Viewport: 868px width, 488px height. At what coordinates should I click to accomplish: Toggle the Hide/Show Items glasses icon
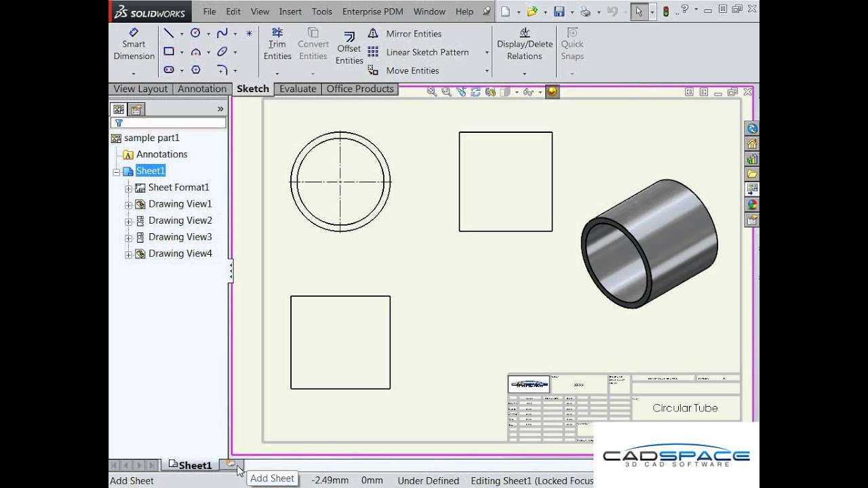(528, 92)
